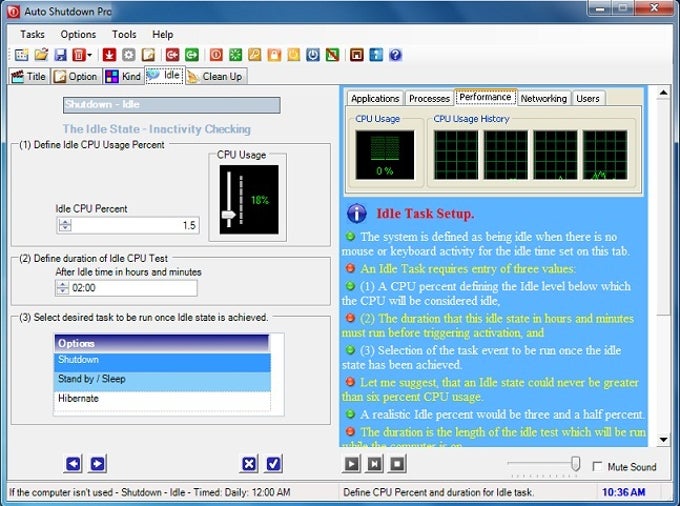680x506 pixels.
Task: Cancel with the blue X button
Action: (249, 464)
